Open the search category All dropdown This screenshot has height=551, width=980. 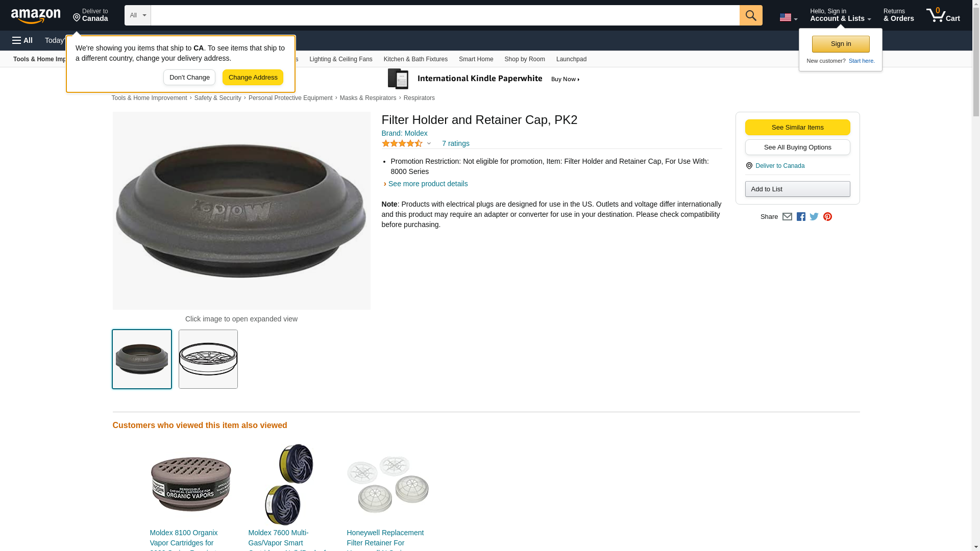(x=137, y=15)
